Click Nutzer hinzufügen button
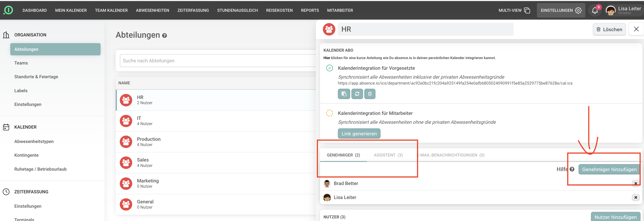 tap(615, 217)
